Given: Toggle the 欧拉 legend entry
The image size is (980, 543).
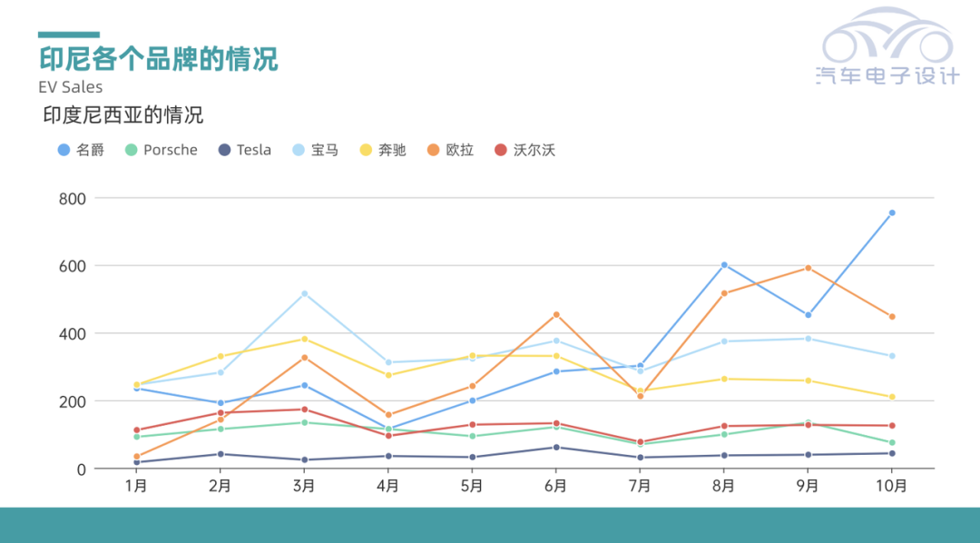Looking at the screenshot, I should [451, 150].
